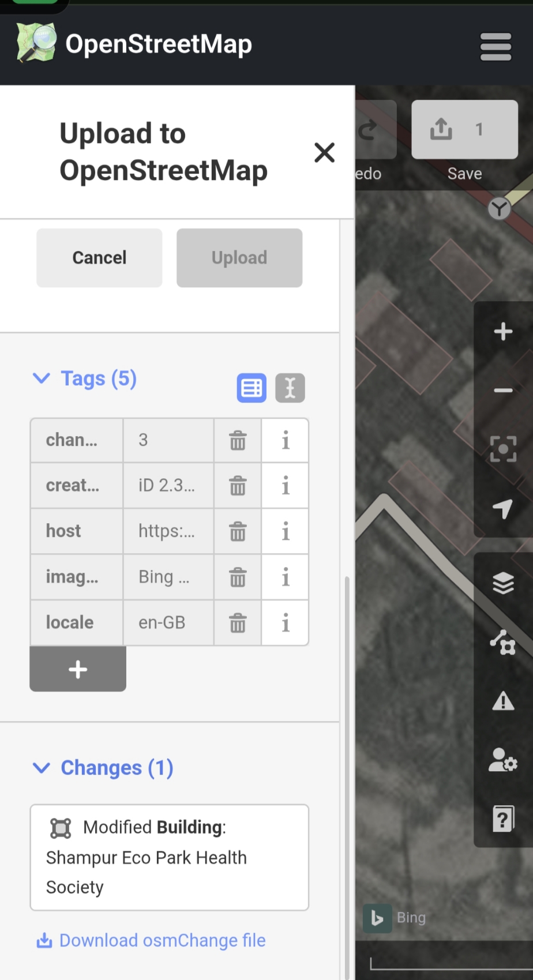The width and height of the screenshot is (533, 980).
Task: Edit the en-GB locale value
Action: pos(168,623)
